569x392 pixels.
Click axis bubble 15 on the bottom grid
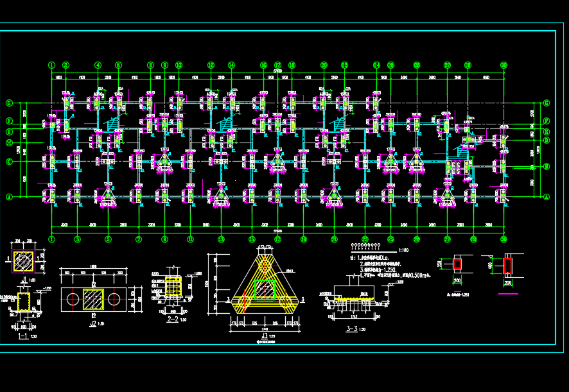pos(252,239)
